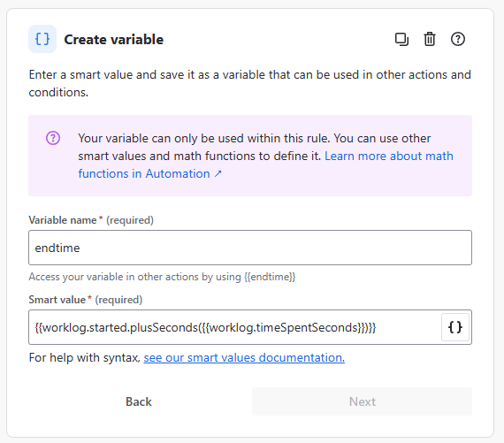Click the Access your variable hint text
The image size is (504, 443).
(x=162, y=277)
